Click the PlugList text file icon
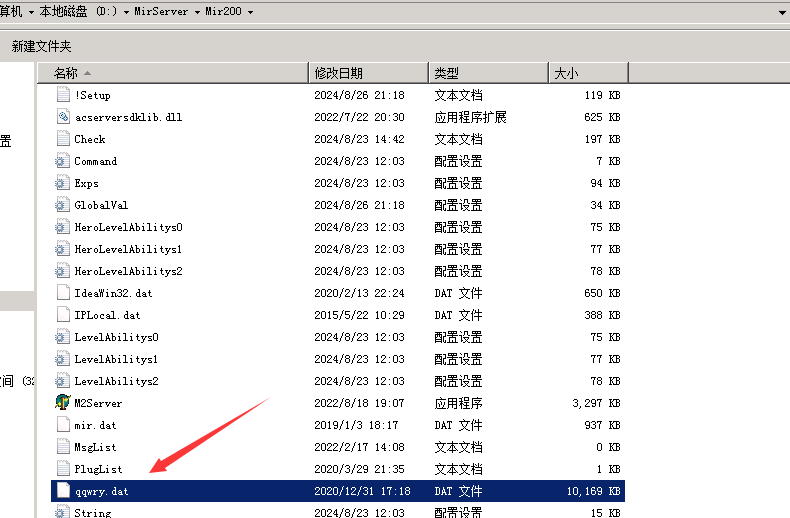Viewport: 790px width, 518px height. click(63, 469)
